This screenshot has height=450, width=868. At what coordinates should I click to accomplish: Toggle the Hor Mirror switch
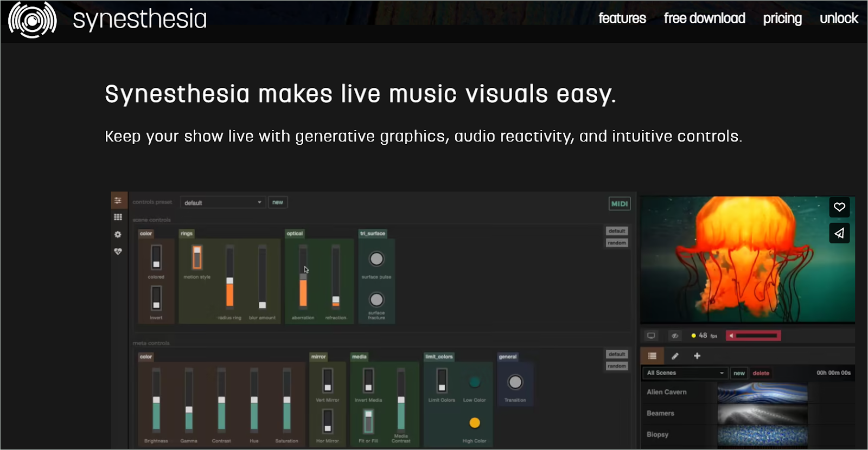tap(328, 421)
